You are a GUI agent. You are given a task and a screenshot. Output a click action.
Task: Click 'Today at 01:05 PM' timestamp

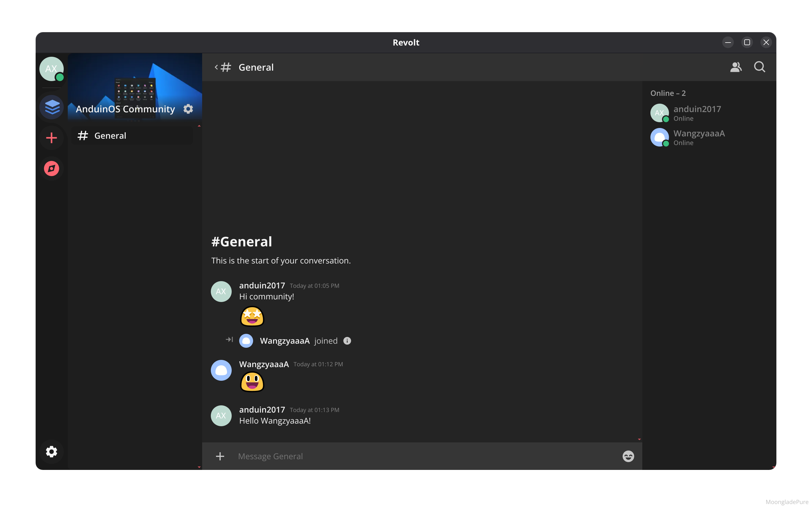(314, 286)
